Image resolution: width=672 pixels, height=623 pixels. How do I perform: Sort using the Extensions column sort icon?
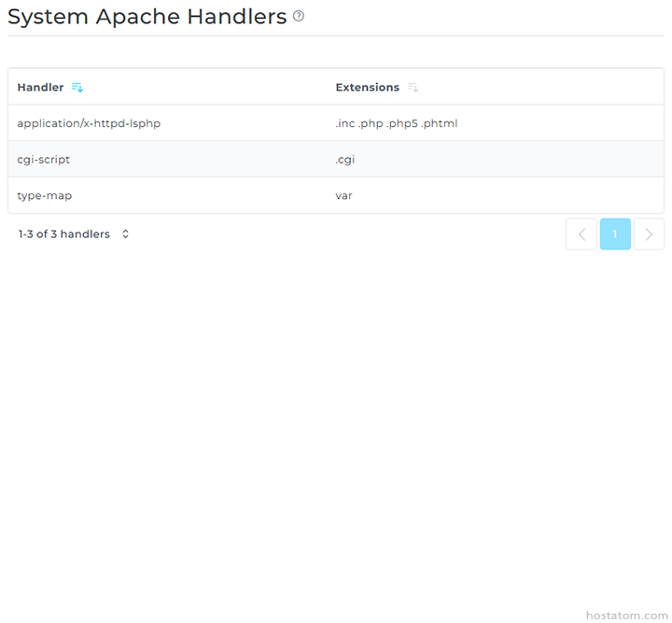413,88
